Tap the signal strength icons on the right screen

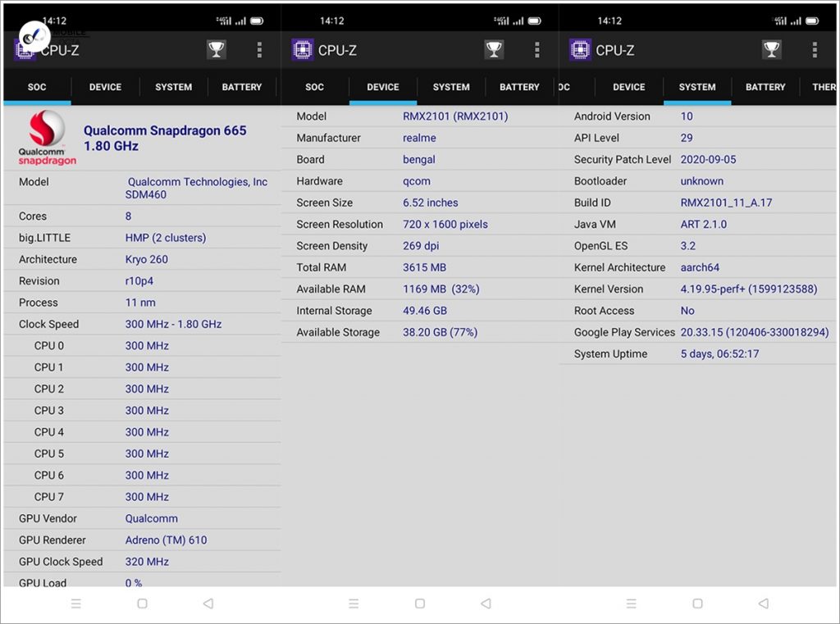pyautogui.click(x=787, y=20)
